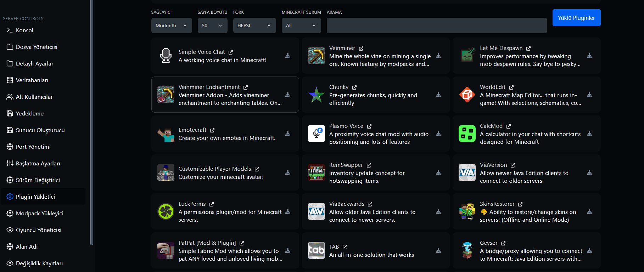The width and height of the screenshot is (644, 272).
Task: Select Port Yönetimi in the sidebar
Action: 43,147
